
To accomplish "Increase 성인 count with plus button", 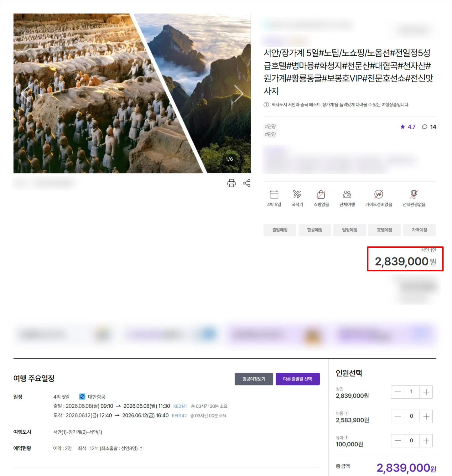I will click(426, 392).
